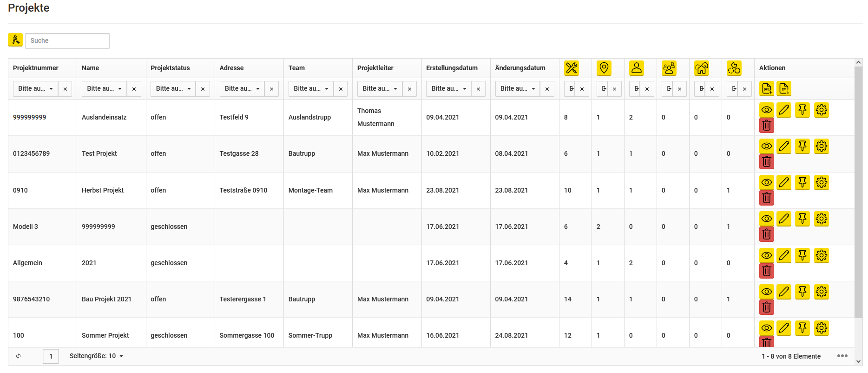The width and height of the screenshot is (868, 373).
Task: Pin the Allgemein 2021 project
Action: coord(802,255)
